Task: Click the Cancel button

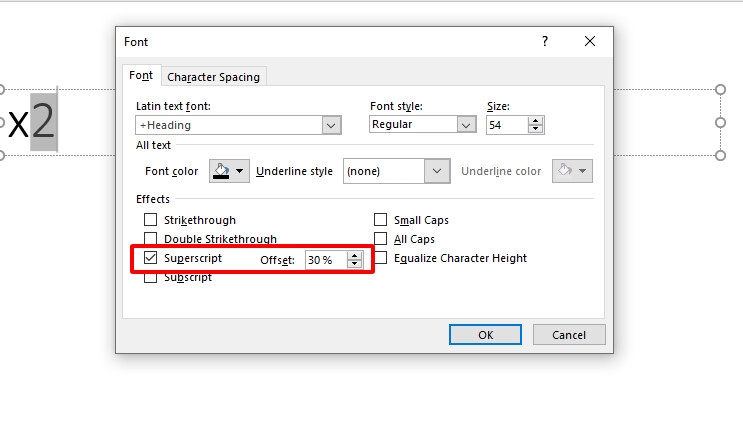Action: click(x=568, y=335)
